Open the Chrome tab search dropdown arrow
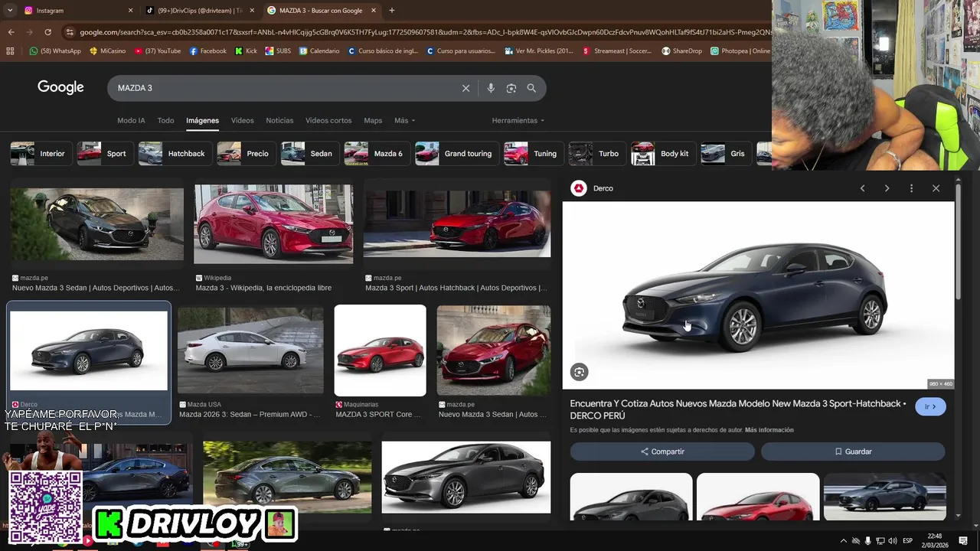 (10, 11)
